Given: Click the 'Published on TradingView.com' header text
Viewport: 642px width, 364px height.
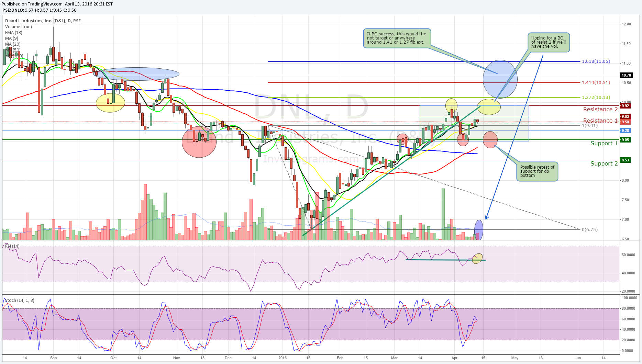Looking at the screenshot, I should click(57, 4).
